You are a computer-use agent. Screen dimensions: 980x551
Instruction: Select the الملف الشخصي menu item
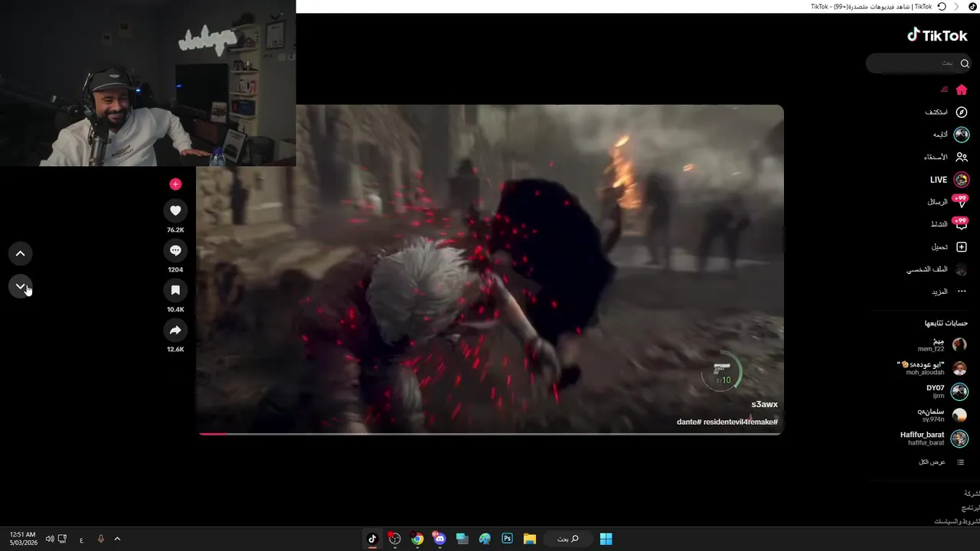(927, 269)
